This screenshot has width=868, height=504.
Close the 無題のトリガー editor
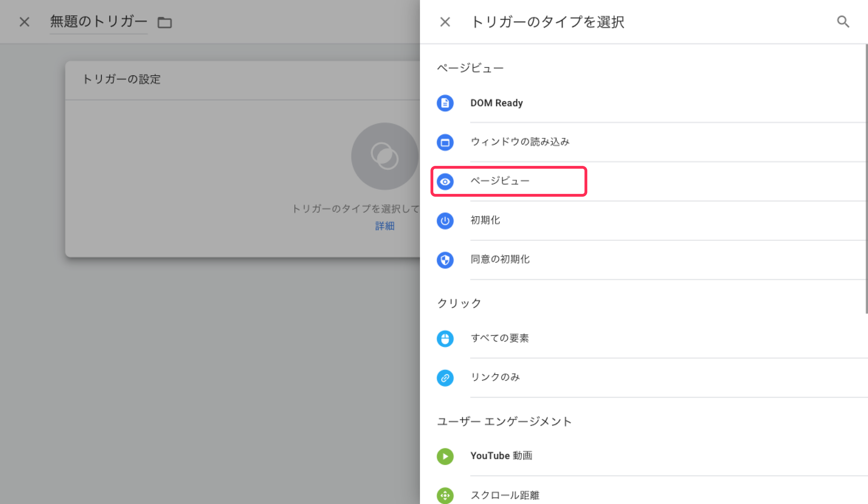[24, 22]
